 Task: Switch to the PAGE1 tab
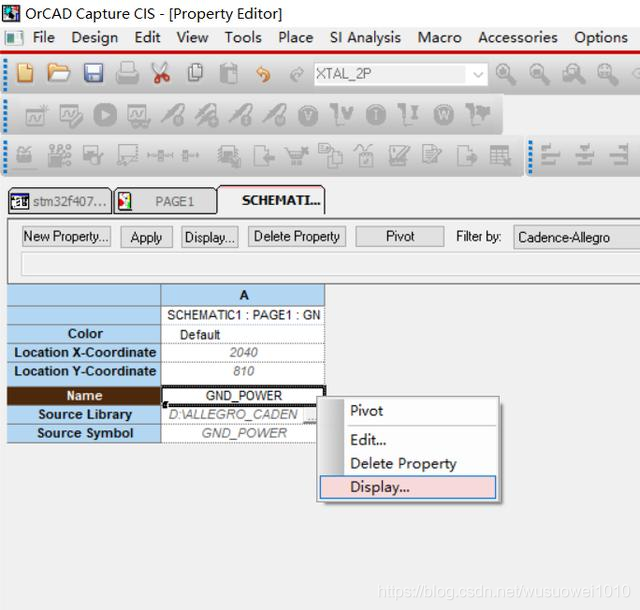click(165, 201)
